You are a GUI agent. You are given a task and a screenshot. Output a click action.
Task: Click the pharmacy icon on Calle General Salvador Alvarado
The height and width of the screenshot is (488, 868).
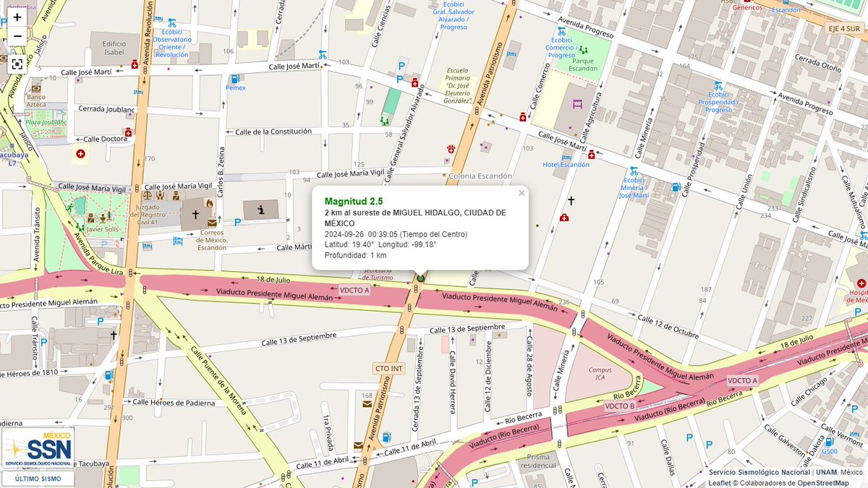tap(414, 82)
